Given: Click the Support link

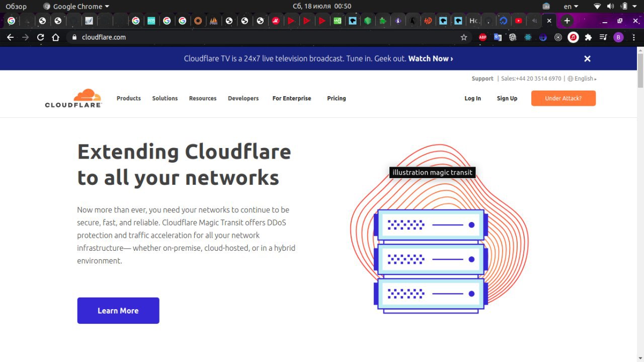Looking at the screenshot, I should click(482, 79).
